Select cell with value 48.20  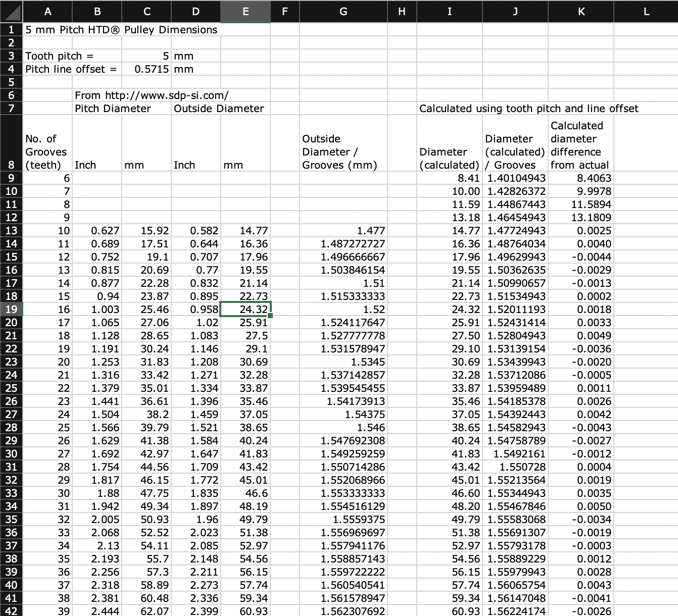(x=449, y=506)
